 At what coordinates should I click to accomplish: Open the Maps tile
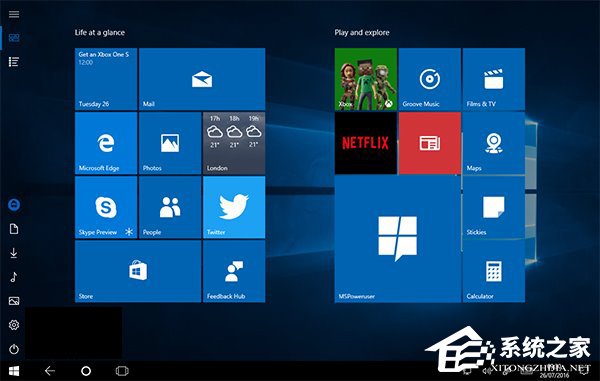coord(494,143)
